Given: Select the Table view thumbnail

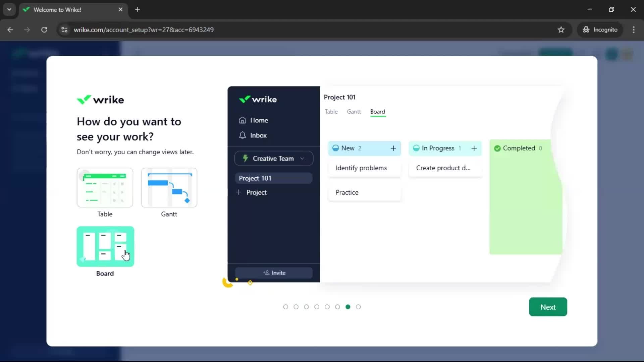Looking at the screenshot, I should (x=105, y=188).
